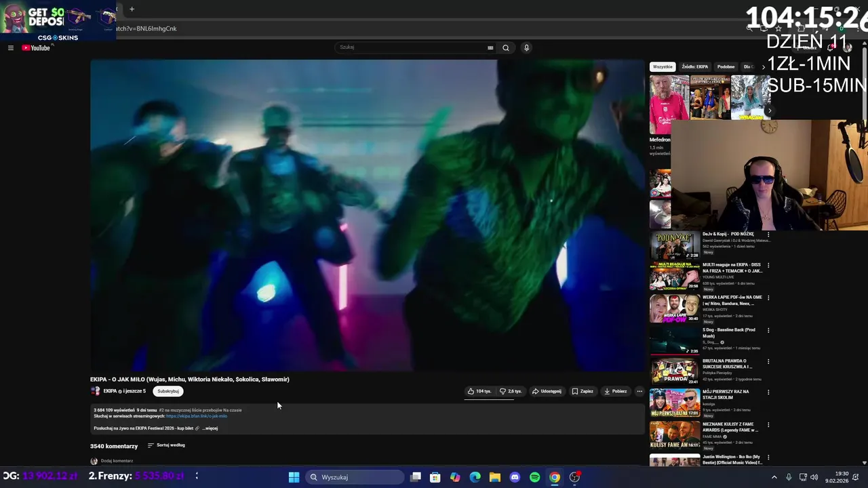Viewport: 868px width, 488px height.
Task: Open Copilot from the taskbar
Action: coord(455,477)
